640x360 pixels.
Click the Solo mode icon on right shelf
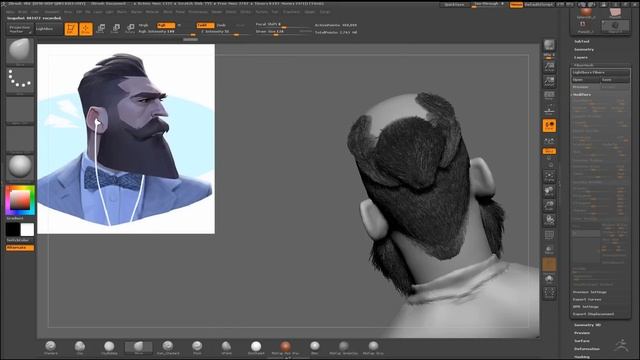coord(549,280)
